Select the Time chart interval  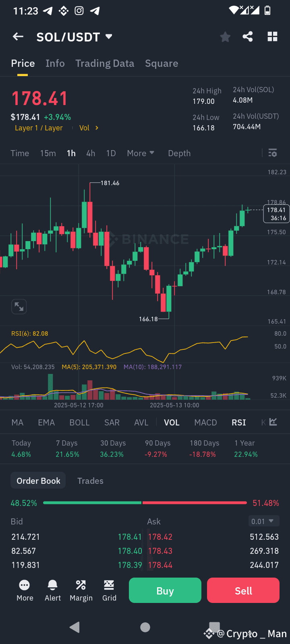point(20,153)
